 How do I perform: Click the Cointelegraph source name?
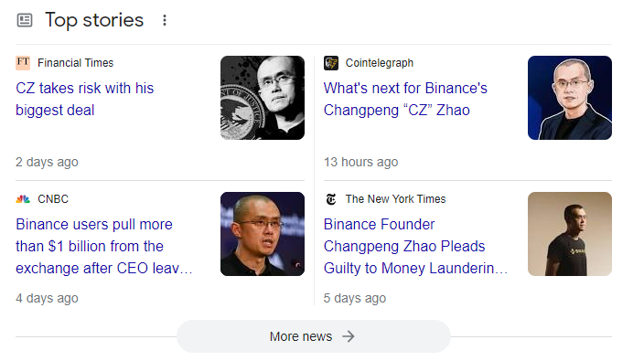[379, 63]
